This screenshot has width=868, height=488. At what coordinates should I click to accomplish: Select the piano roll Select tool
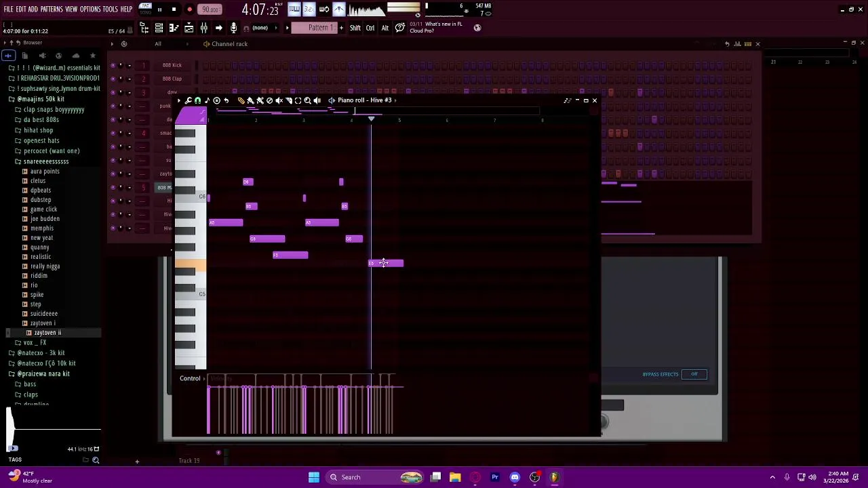(298, 100)
